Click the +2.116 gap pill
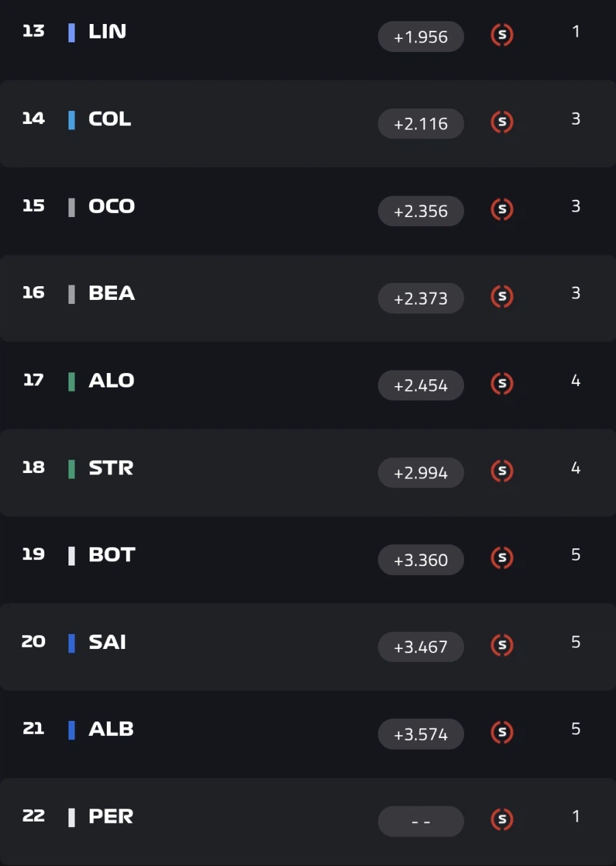The width and height of the screenshot is (616, 866). pyautogui.click(x=421, y=124)
